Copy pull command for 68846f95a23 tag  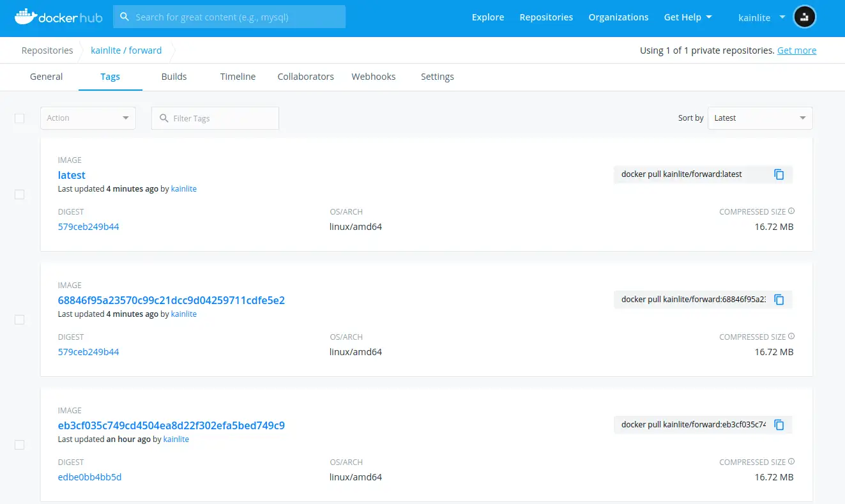[x=779, y=300]
